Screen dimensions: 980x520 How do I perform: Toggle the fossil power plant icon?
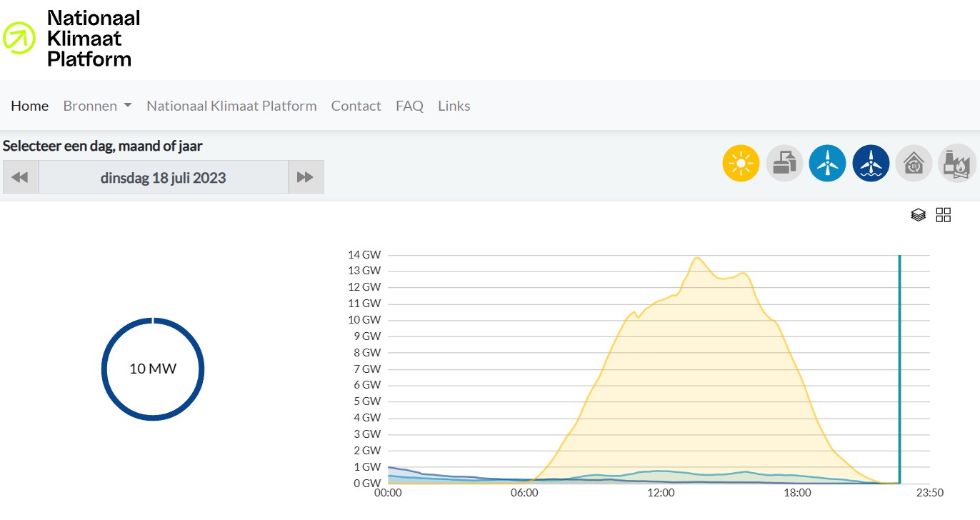click(957, 164)
